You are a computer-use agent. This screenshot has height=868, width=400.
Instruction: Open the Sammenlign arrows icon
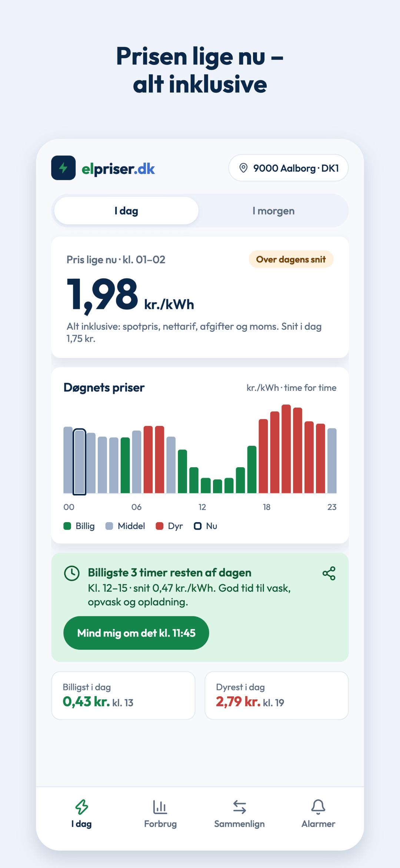point(240,807)
